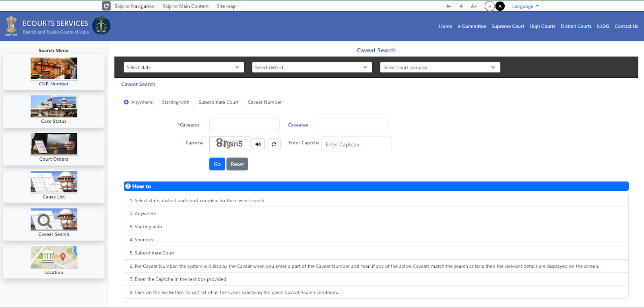The height and width of the screenshot is (308, 644).
Task: Play the captcha audio speaker icon
Action: (258, 144)
